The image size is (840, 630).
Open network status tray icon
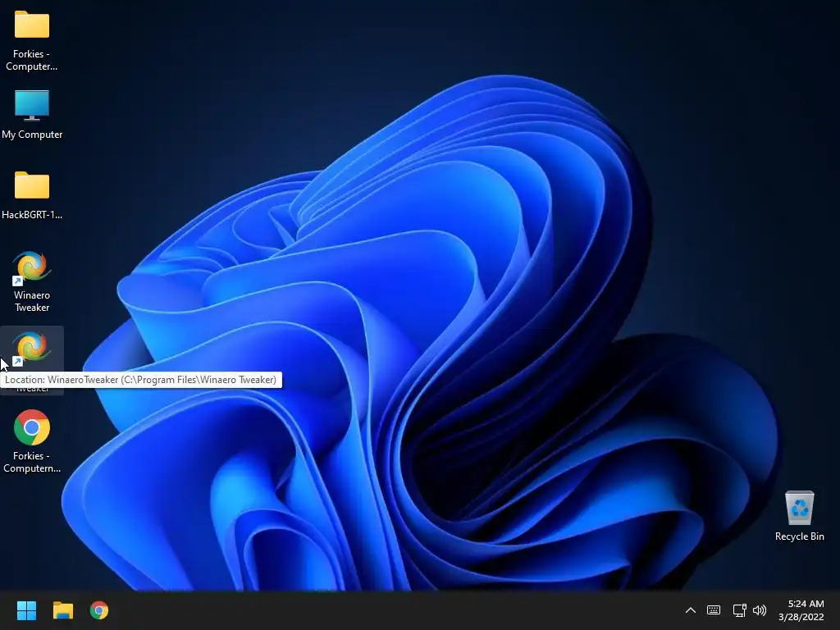739,610
